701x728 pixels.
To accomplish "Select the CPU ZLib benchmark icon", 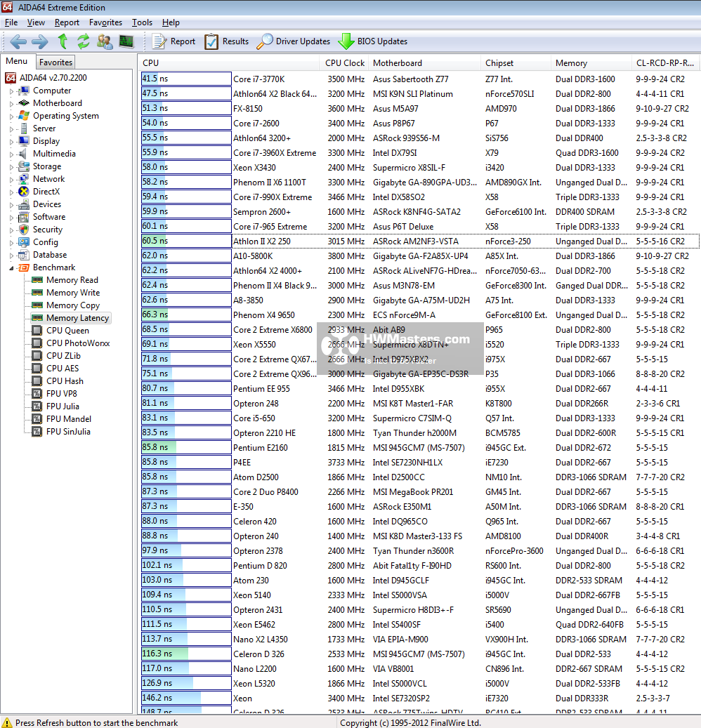I will [37, 356].
